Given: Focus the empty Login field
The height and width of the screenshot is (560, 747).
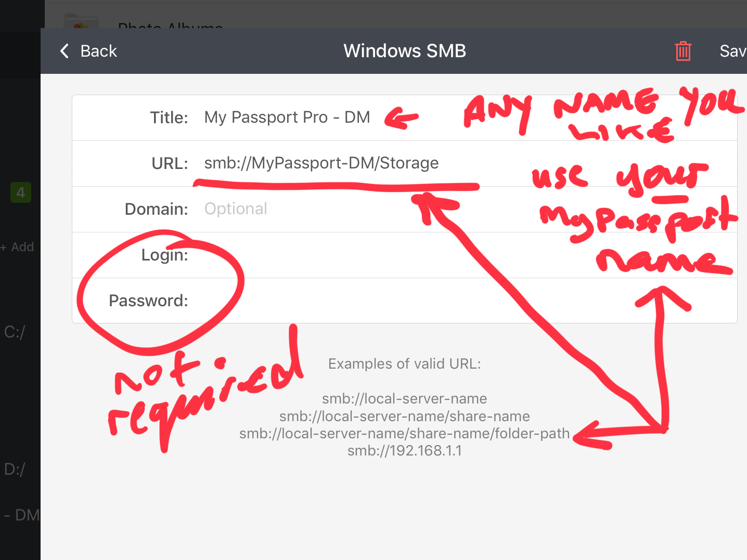Looking at the screenshot, I should (x=463, y=255).
